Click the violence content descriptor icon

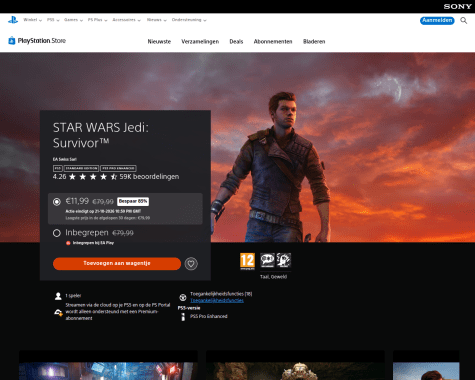click(x=284, y=260)
